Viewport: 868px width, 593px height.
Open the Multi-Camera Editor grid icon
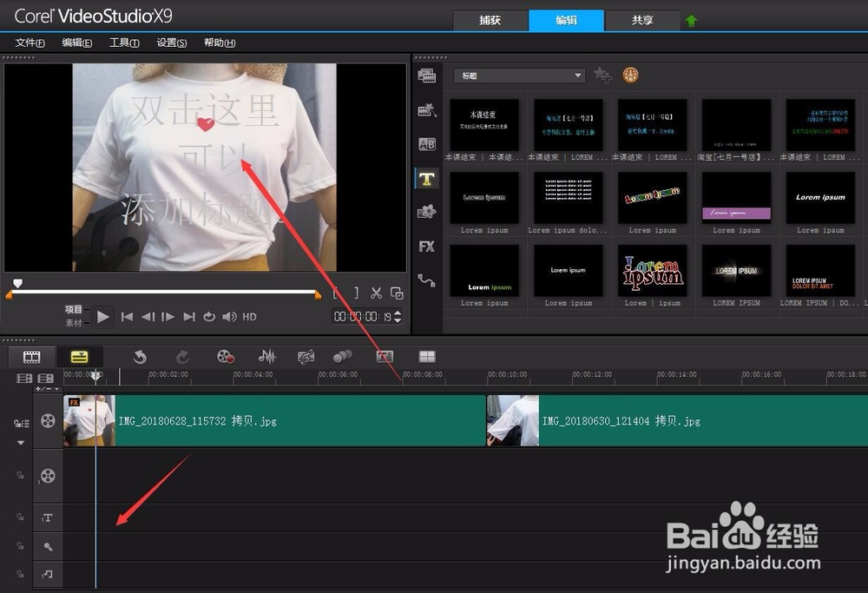tap(427, 357)
